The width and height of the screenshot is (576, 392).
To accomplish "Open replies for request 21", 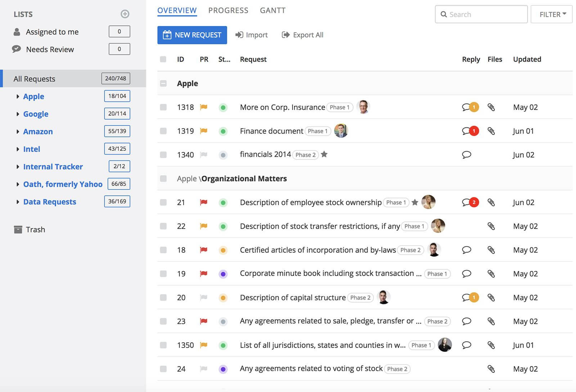I will (x=470, y=202).
